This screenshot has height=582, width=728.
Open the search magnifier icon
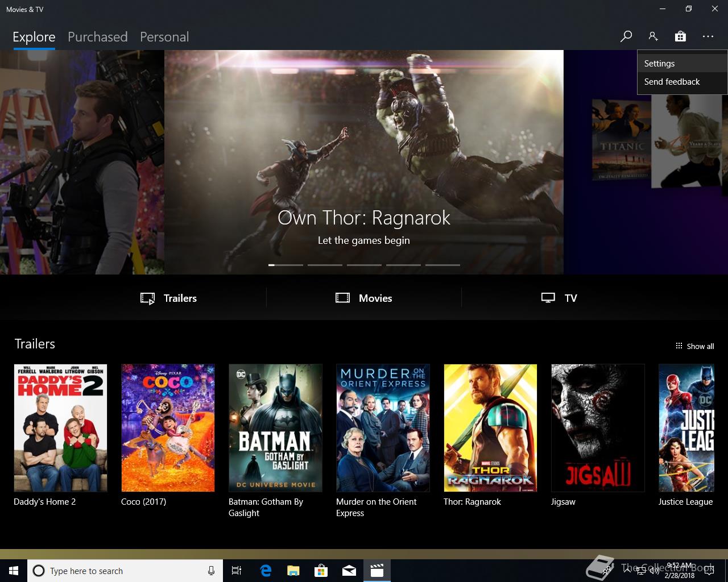pyautogui.click(x=626, y=36)
